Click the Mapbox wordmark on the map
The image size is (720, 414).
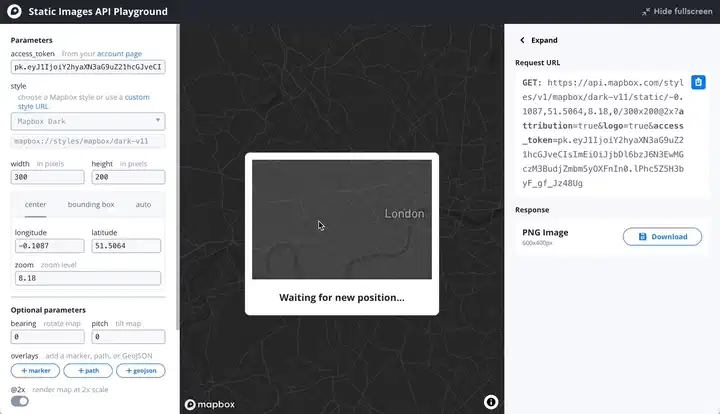pyautogui.click(x=209, y=403)
